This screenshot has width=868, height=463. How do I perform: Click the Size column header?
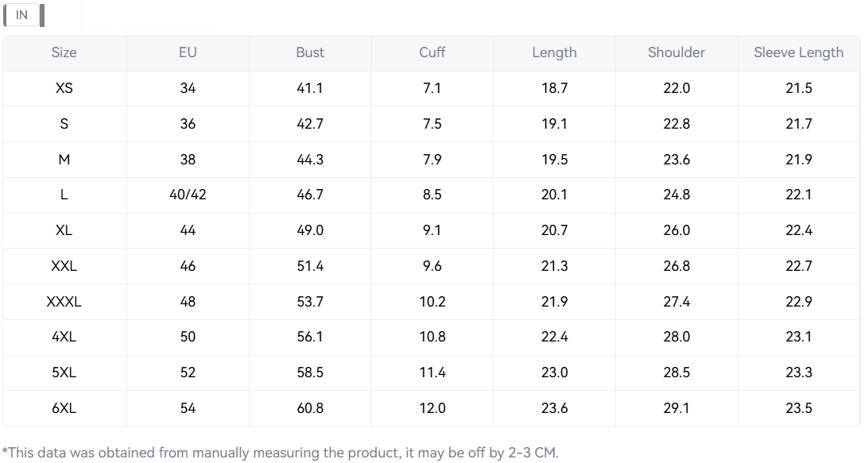64,52
